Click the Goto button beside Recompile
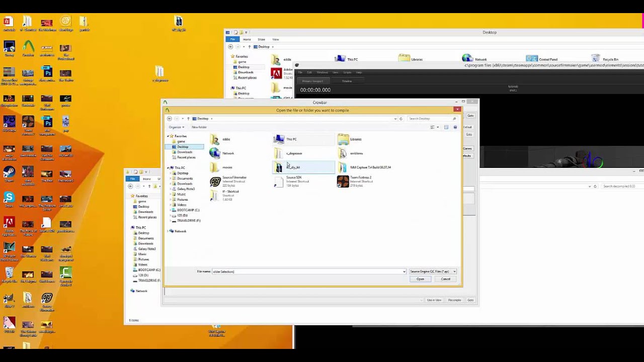The height and width of the screenshot is (362, 644). 470,300
